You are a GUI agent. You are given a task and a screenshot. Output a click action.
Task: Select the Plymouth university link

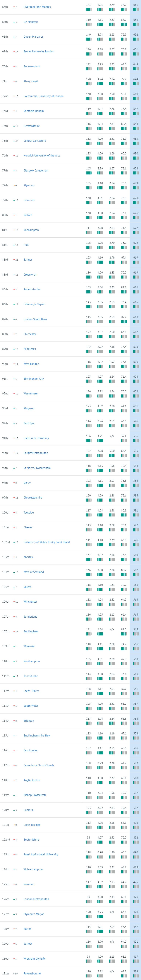point(29,185)
